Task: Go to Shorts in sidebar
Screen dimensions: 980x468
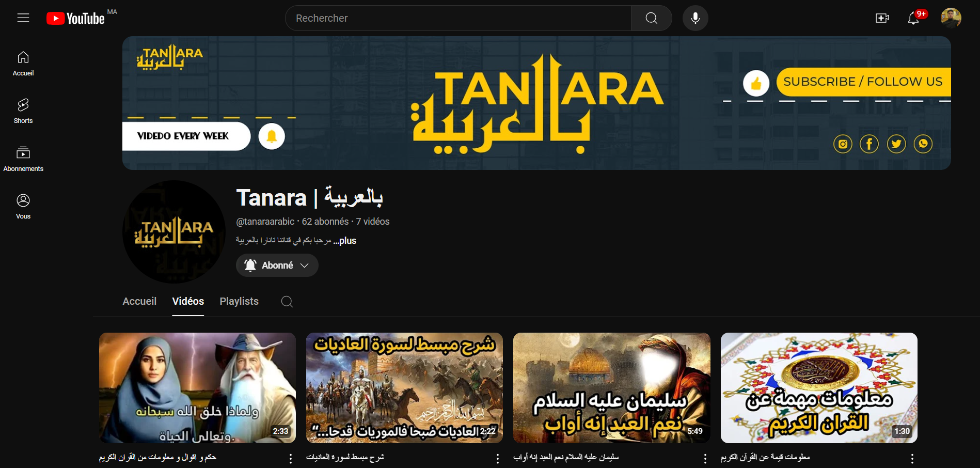Action: 23,111
